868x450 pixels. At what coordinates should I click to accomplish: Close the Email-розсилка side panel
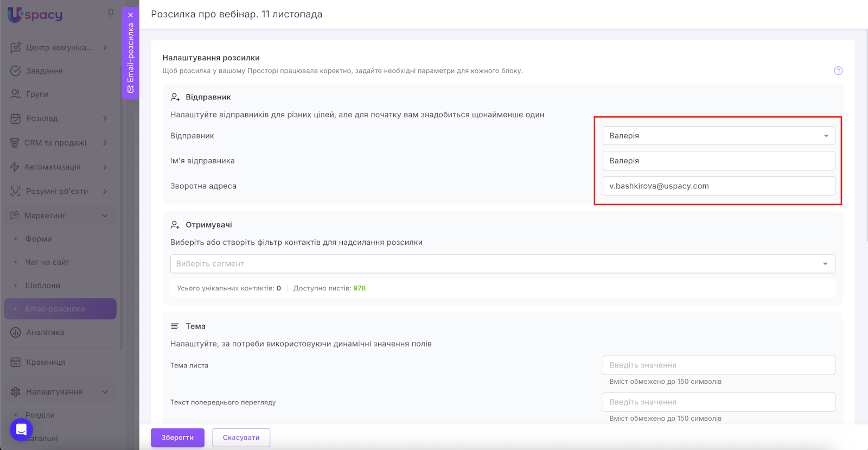coord(131,15)
